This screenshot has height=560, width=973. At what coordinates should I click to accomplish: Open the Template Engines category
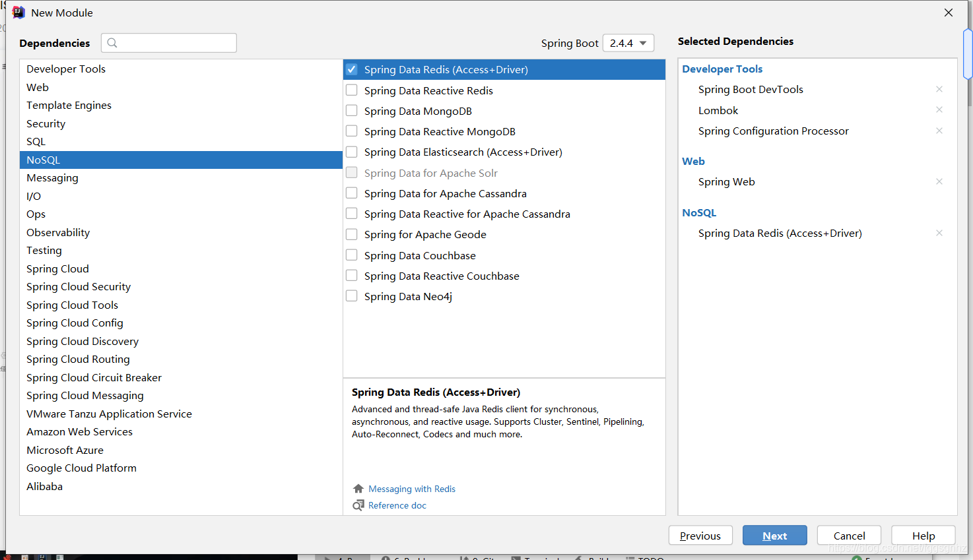pyautogui.click(x=181, y=105)
